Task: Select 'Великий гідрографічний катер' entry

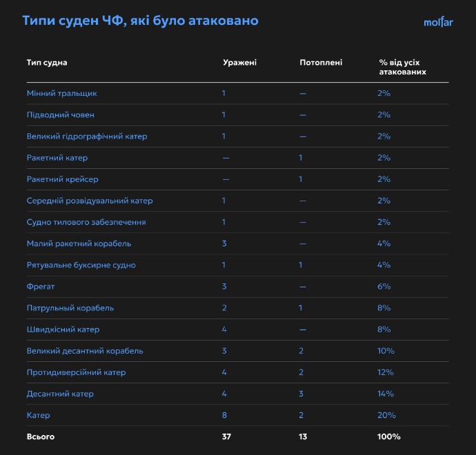Action: pyautogui.click(x=86, y=136)
